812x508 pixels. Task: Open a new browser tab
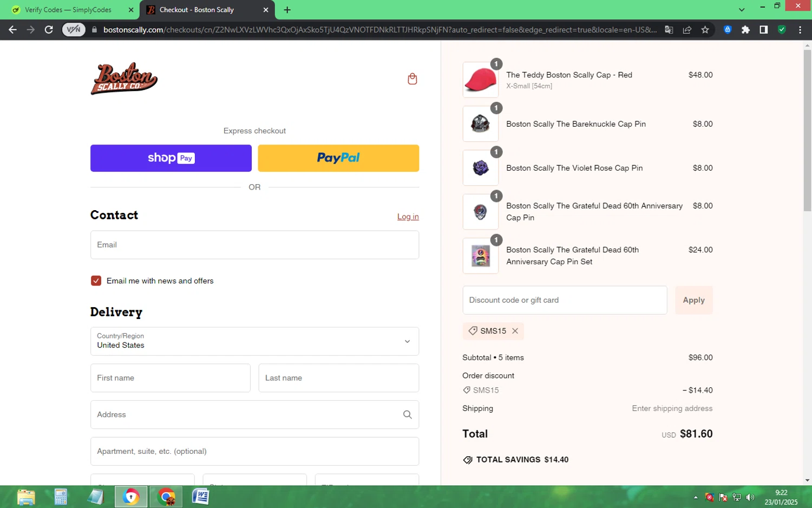pyautogui.click(x=287, y=10)
